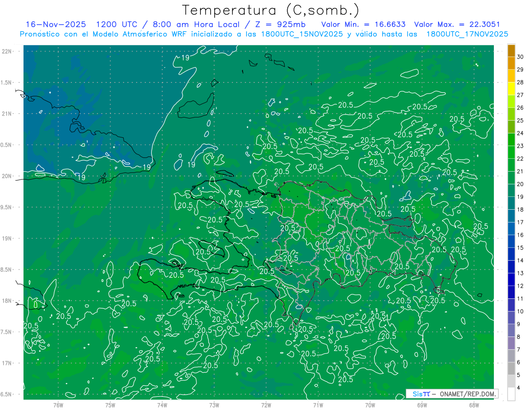Click the "71W" longitude axis label
Image resolution: width=532 pixels, height=411 pixels.
coord(318,405)
